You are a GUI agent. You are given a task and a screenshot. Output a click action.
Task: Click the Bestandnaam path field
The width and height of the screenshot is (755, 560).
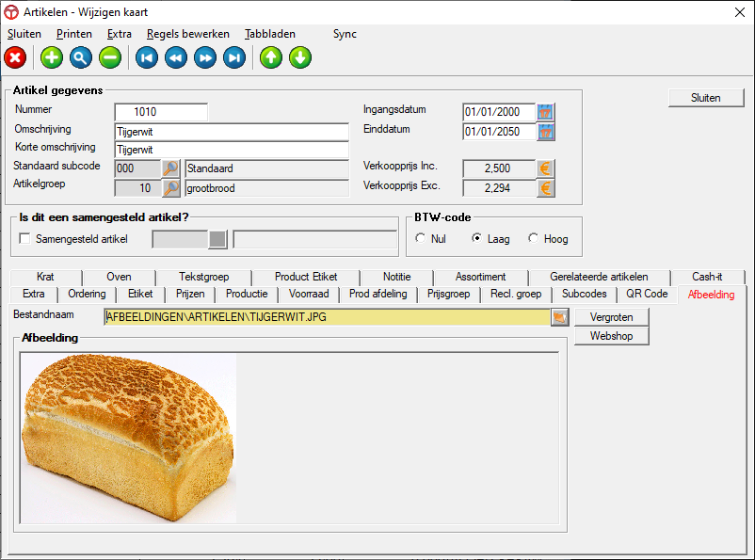point(328,317)
